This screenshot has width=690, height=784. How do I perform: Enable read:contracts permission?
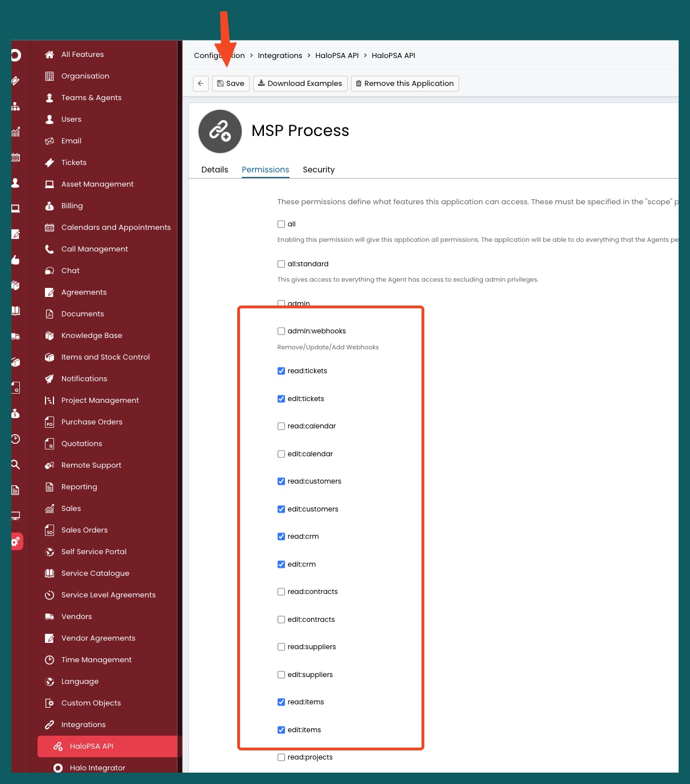point(281,592)
